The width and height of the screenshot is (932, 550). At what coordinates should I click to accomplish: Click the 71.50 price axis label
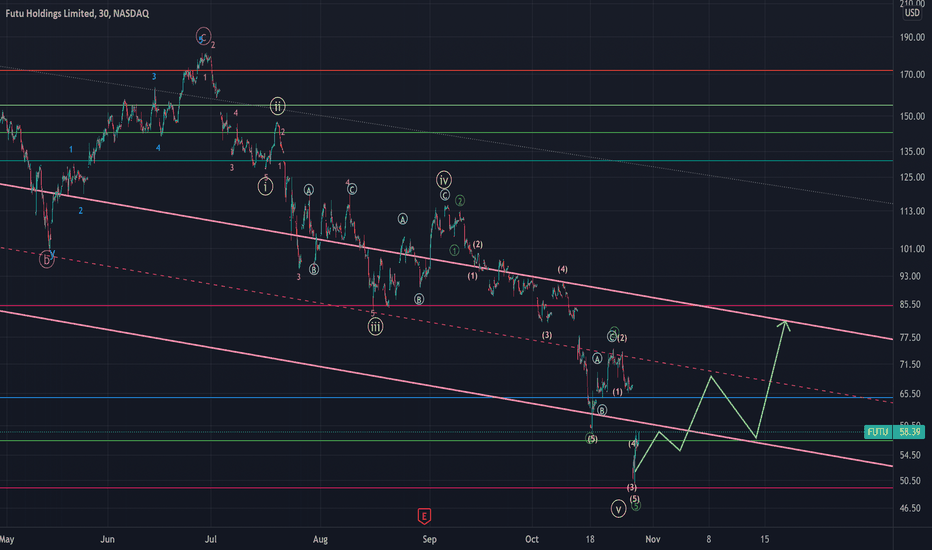pyautogui.click(x=912, y=364)
